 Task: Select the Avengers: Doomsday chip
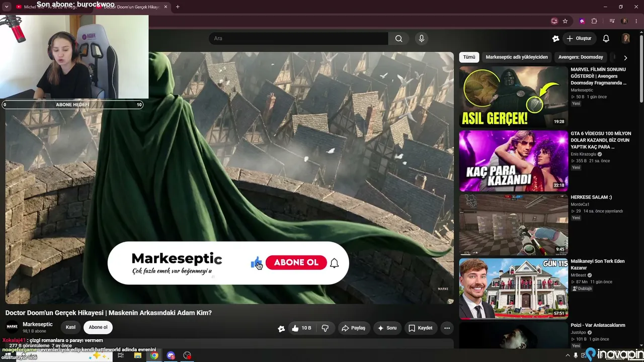coord(581,57)
